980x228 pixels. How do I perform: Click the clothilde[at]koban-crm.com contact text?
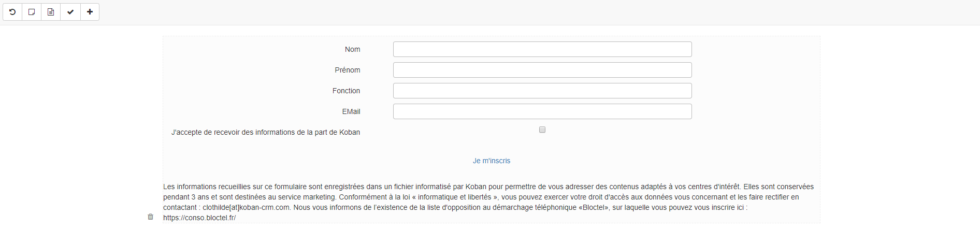point(246,207)
